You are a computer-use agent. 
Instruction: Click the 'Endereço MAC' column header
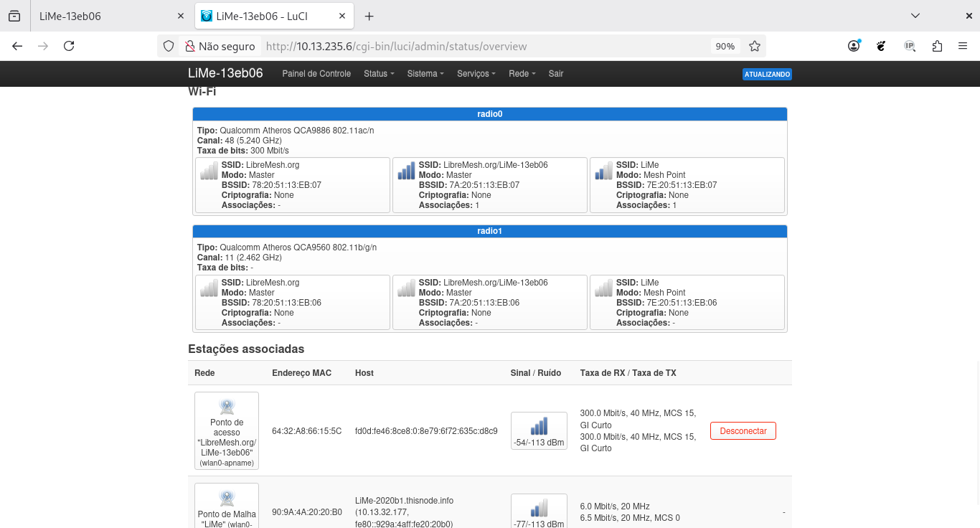click(302, 373)
